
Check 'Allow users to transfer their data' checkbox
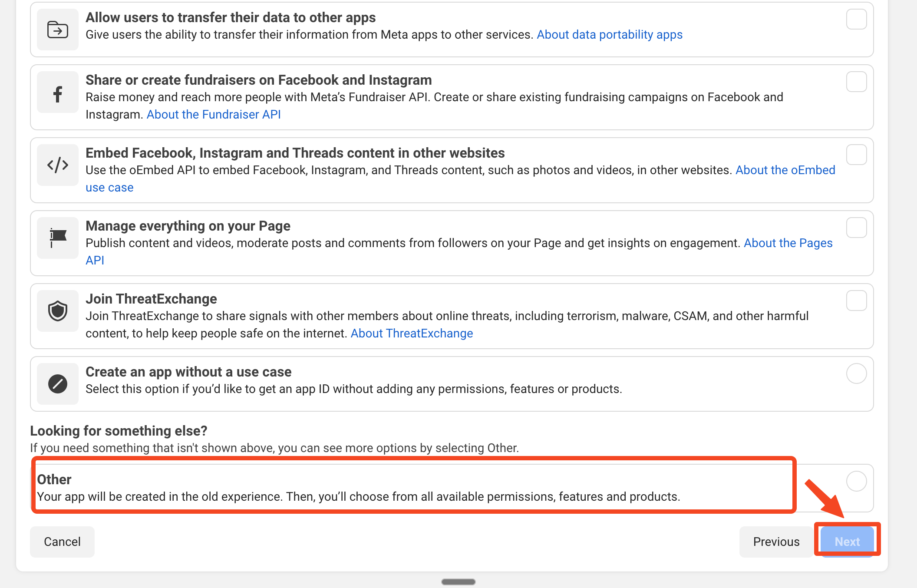pyautogui.click(x=856, y=19)
